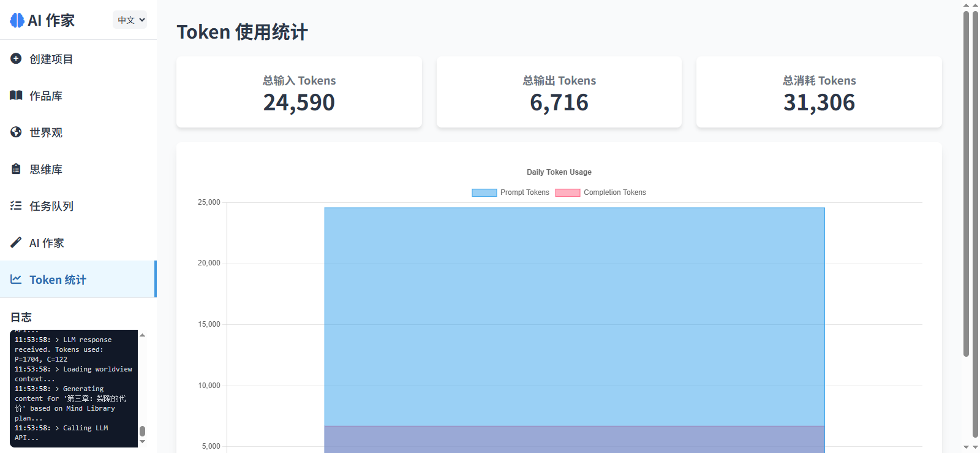This screenshot has height=453, width=980.
Task: Select the Token 统计 sidebar item
Action: [78, 280]
